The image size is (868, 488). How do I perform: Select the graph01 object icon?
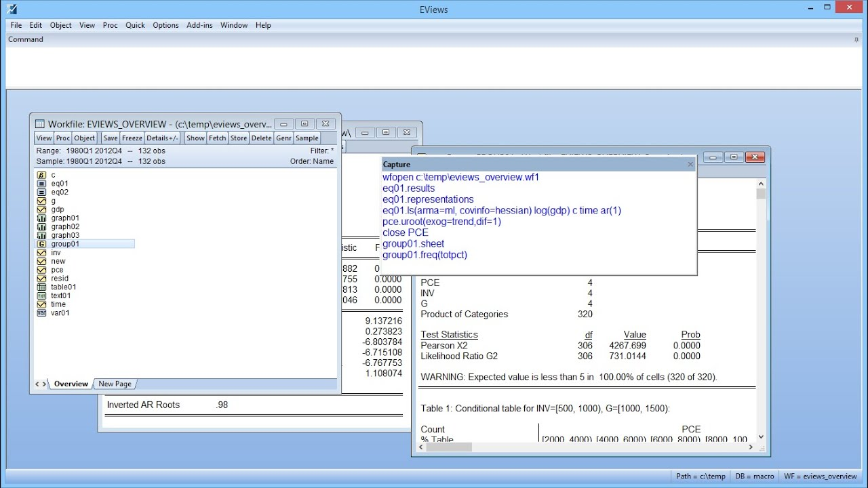(41, 218)
